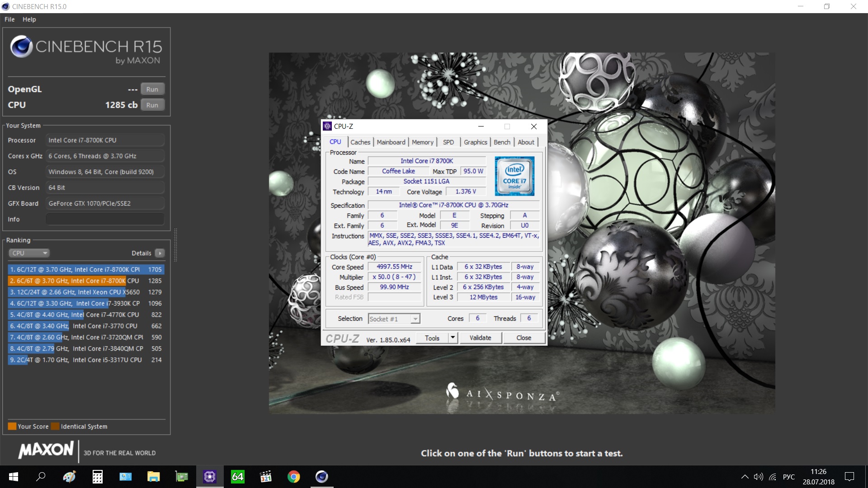Expand ranking Details arrow button
The image size is (868, 488).
[160, 253]
